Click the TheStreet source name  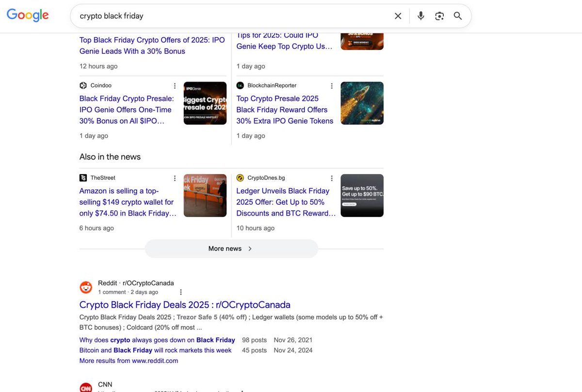(103, 178)
